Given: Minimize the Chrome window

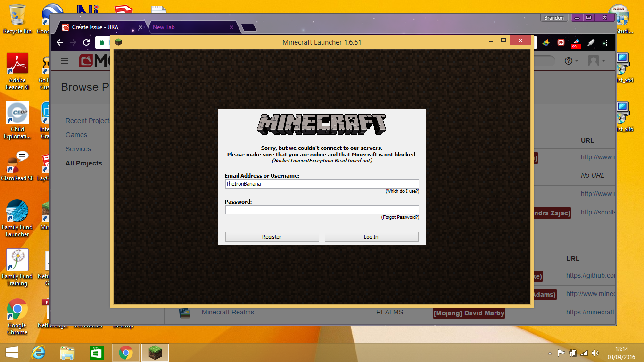Looking at the screenshot, I should (x=578, y=17).
